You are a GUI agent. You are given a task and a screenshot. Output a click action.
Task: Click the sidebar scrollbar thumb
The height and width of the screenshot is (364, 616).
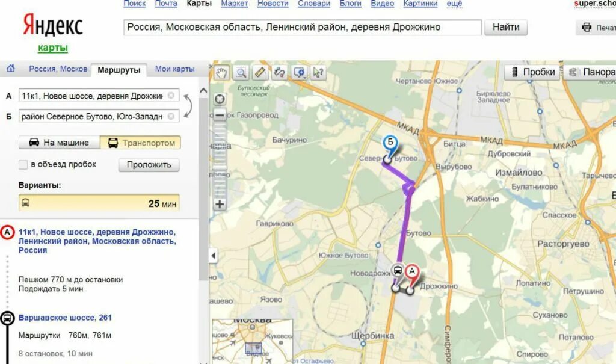(x=203, y=189)
